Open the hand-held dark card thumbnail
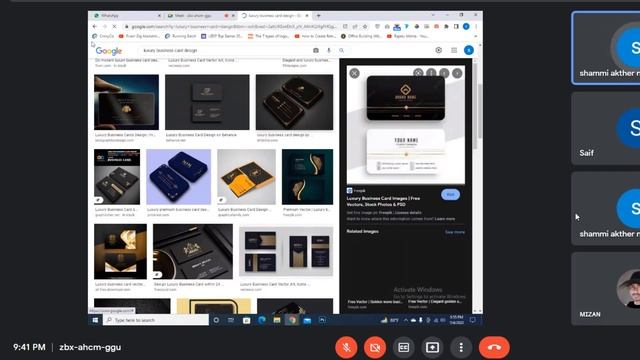Screen dimensions: 640x360 click(x=127, y=102)
